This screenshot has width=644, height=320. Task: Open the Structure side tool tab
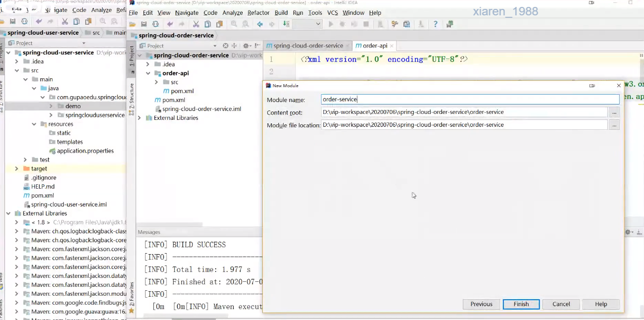tap(132, 98)
